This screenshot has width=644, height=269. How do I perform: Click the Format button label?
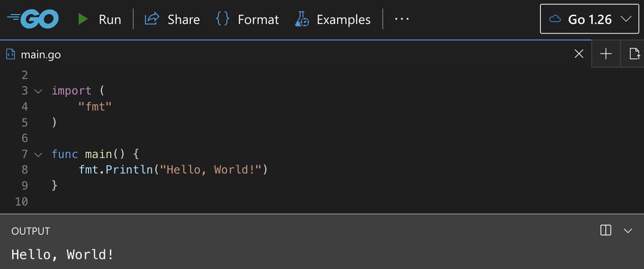pyautogui.click(x=258, y=20)
